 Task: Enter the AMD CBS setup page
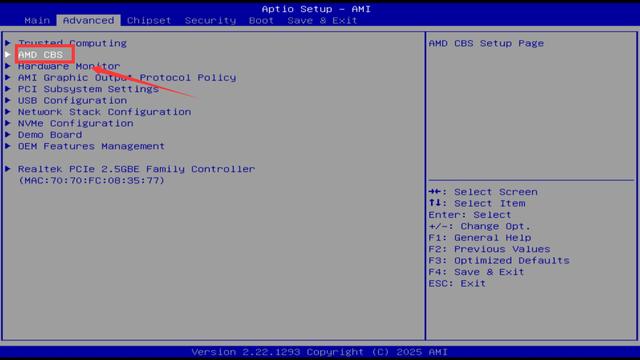pos(40,54)
